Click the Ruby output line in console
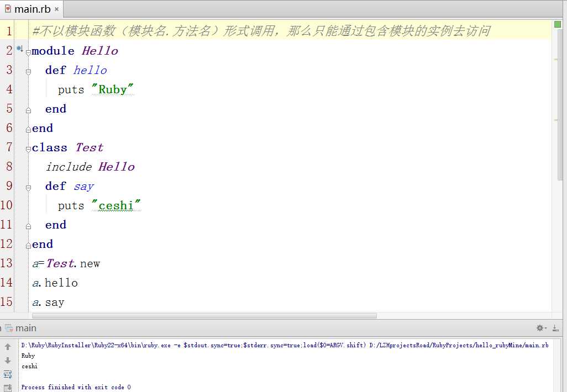This screenshot has height=392, width=567. pos(28,356)
